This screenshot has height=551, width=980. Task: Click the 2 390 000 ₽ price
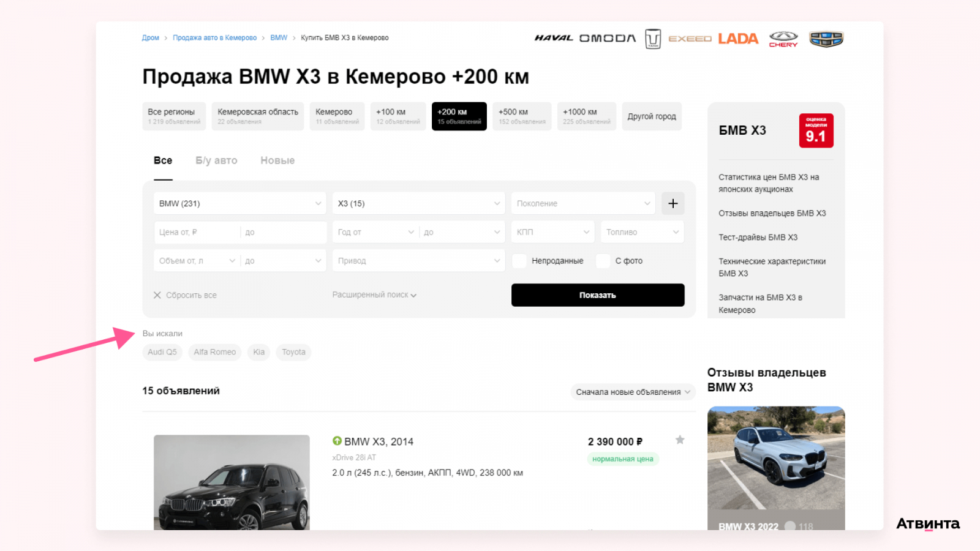point(615,441)
